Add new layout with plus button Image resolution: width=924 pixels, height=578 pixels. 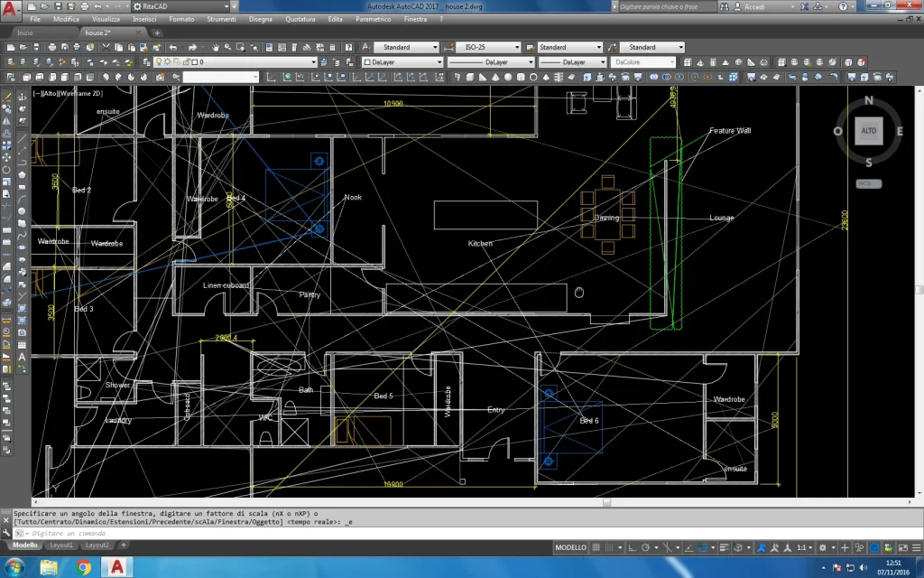123,545
